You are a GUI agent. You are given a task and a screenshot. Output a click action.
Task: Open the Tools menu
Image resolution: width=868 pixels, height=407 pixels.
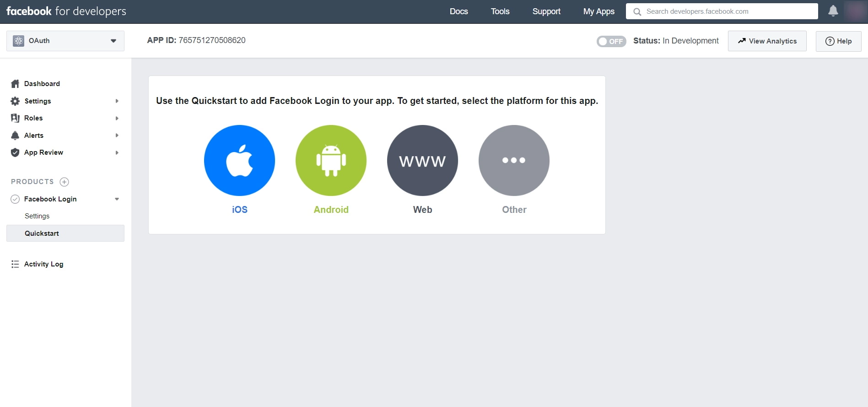pos(500,11)
